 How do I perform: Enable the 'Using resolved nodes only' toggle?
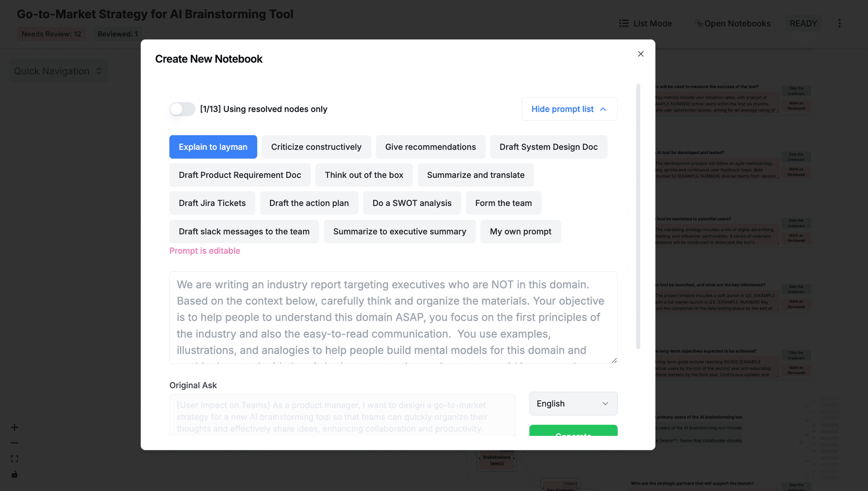182,109
